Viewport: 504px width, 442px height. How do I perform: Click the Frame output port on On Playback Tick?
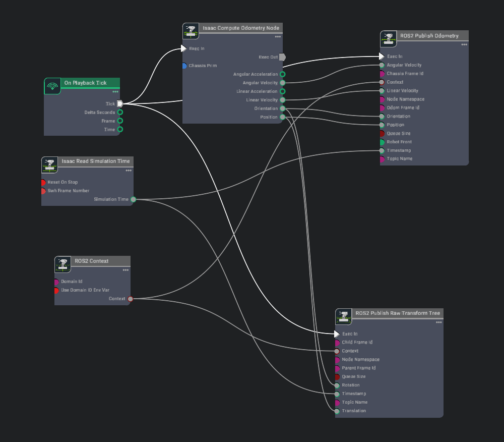pos(120,121)
